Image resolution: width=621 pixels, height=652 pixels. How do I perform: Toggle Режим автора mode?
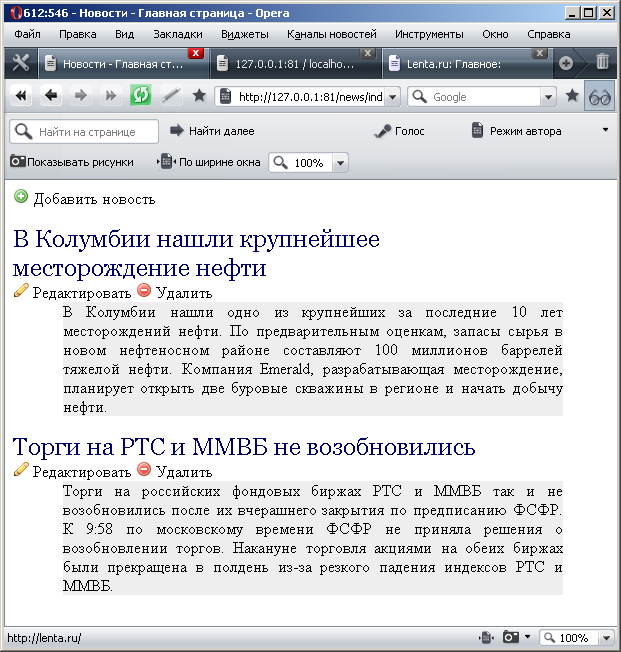click(x=517, y=131)
